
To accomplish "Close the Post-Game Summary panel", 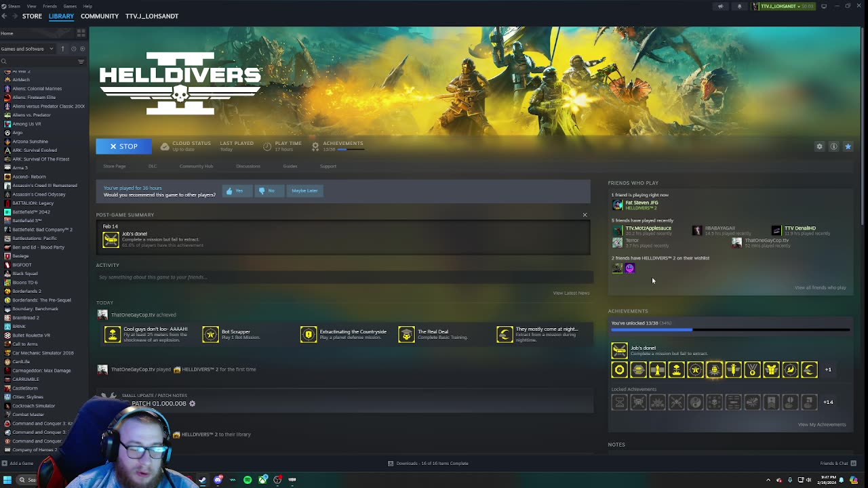I will 585,215.
